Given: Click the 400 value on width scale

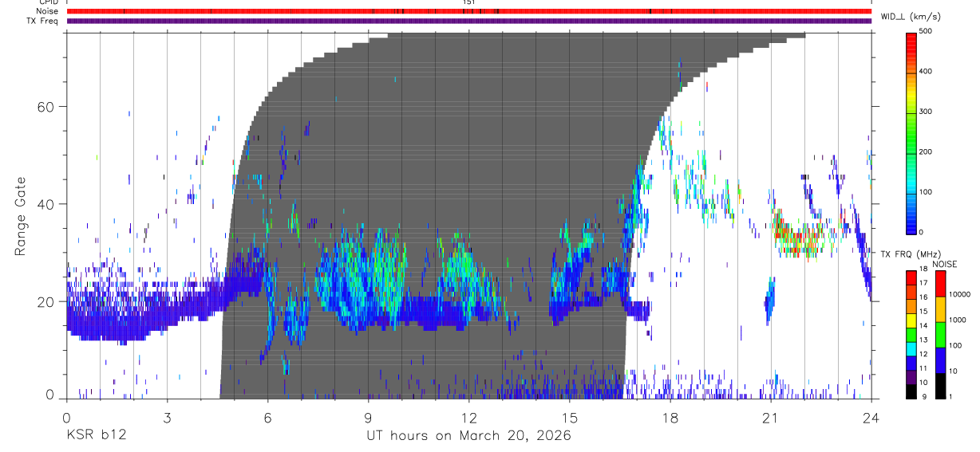Looking at the screenshot, I should click(x=926, y=71).
